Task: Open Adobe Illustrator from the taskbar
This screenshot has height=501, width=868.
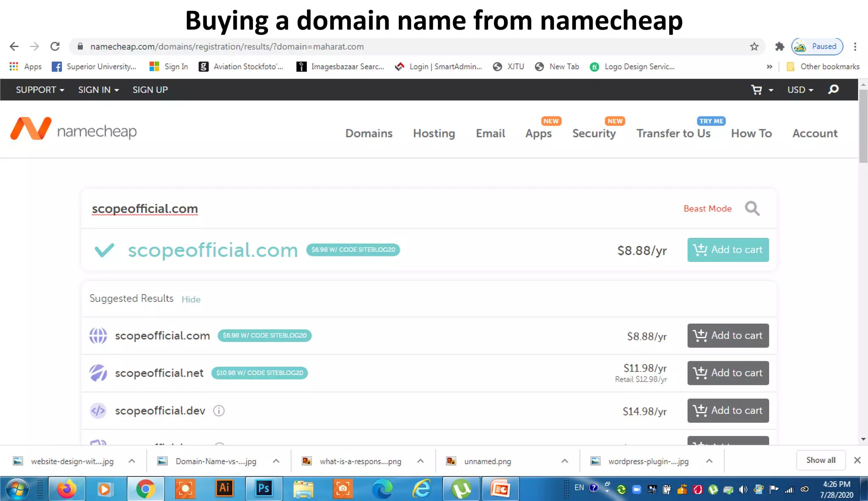Action: point(224,489)
